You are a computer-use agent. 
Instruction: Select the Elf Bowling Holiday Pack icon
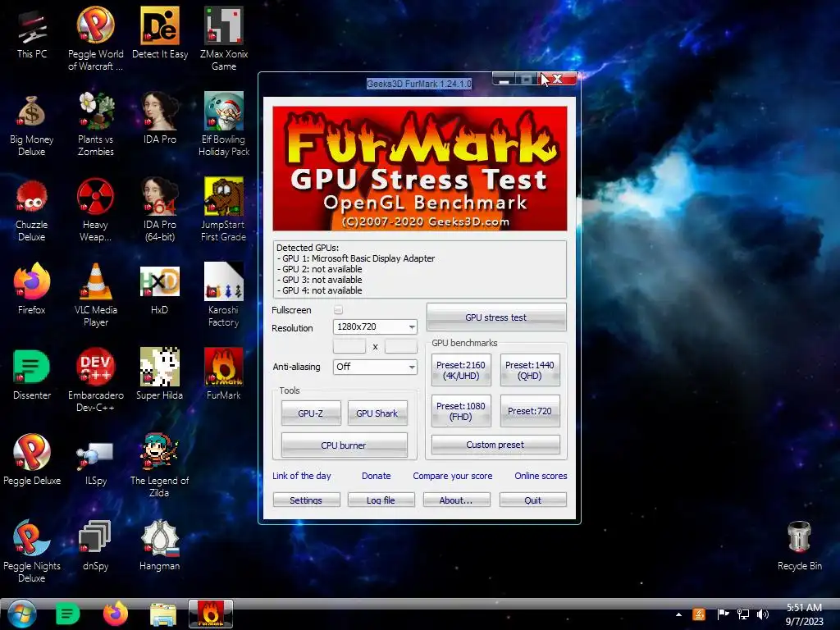point(223,125)
